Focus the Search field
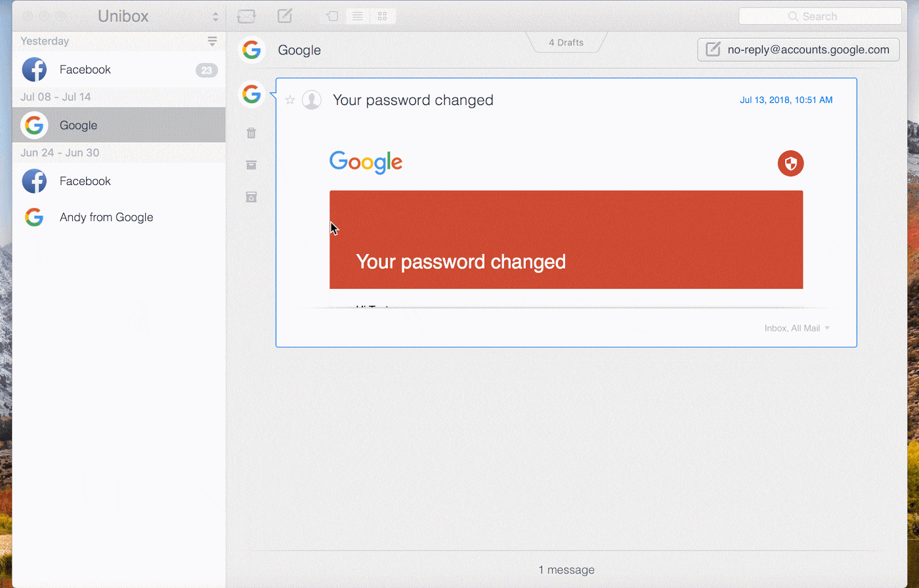This screenshot has height=588, width=919. (x=820, y=16)
